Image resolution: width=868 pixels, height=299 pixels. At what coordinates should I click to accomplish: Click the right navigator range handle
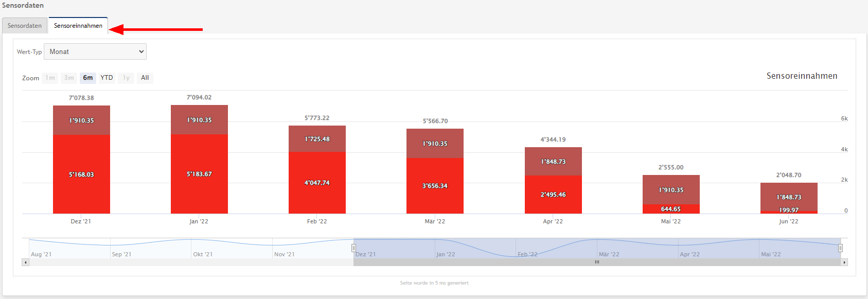pos(840,248)
